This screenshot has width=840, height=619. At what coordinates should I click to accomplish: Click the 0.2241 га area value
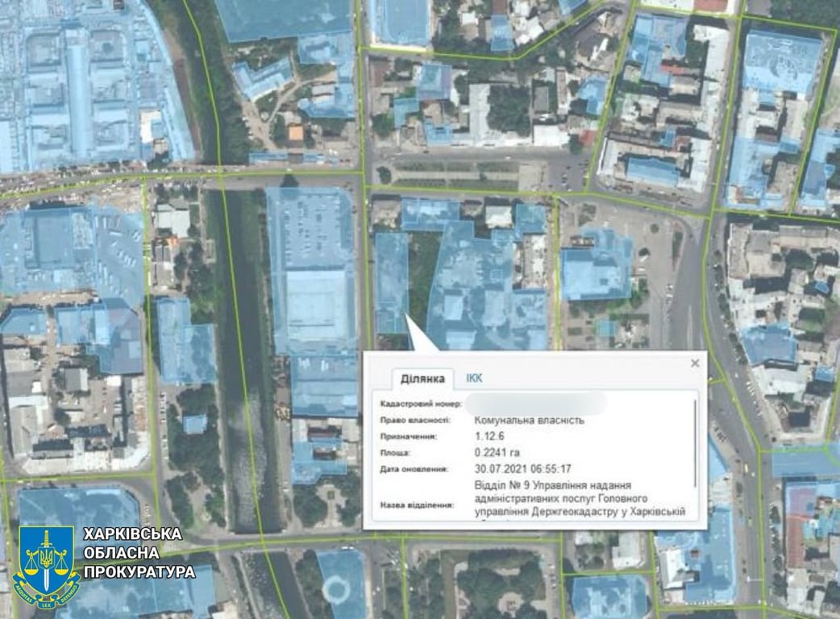497,452
